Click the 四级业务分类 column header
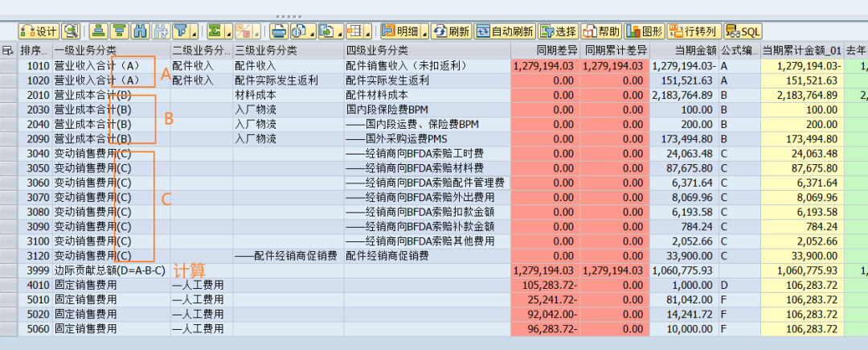868x350 pixels. click(428, 51)
